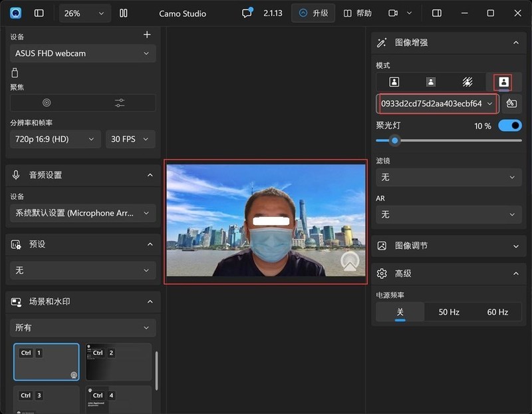Collapse the 音频设置 audio settings section
This screenshot has height=414, width=532.
click(x=150, y=175)
